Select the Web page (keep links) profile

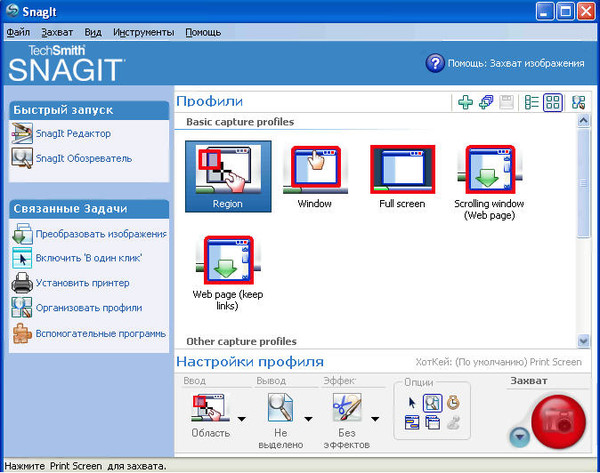point(228,273)
